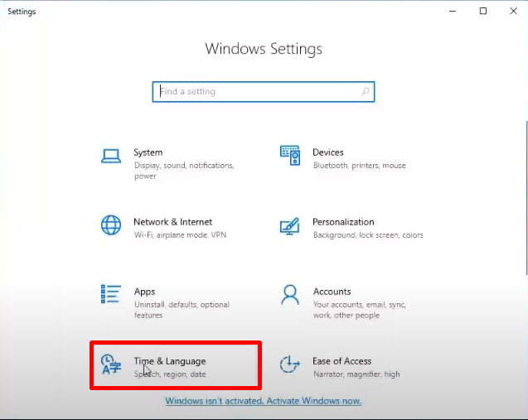The width and height of the screenshot is (528, 420).
Task: Click 'Speech, region, date' description
Action: click(170, 374)
